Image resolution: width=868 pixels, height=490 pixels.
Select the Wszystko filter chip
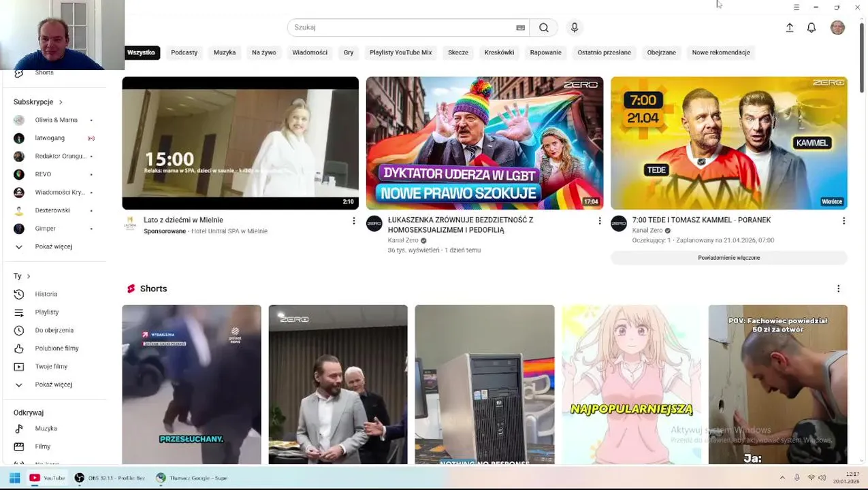click(x=141, y=52)
